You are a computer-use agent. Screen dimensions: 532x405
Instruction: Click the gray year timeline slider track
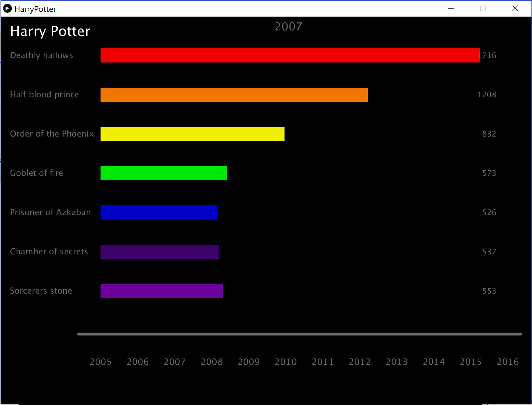(299, 334)
